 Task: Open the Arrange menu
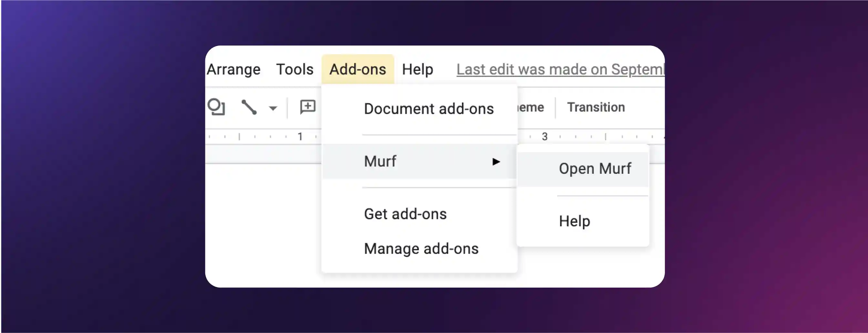(233, 70)
